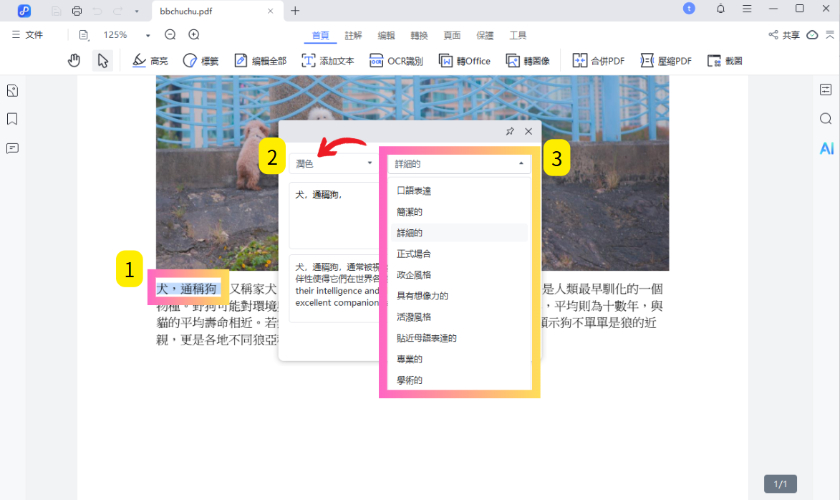This screenshot has width=840, height=500.
Task: Open the 文件 file menu
Action: (x=27, y=35)
